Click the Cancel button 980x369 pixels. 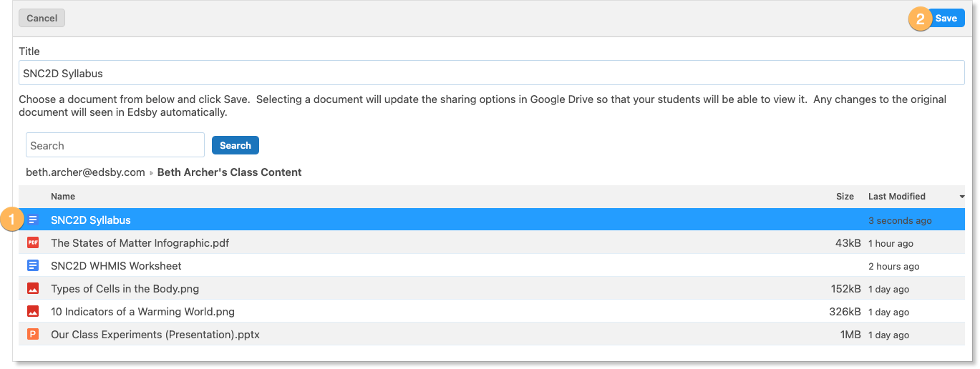coord(42,18)
